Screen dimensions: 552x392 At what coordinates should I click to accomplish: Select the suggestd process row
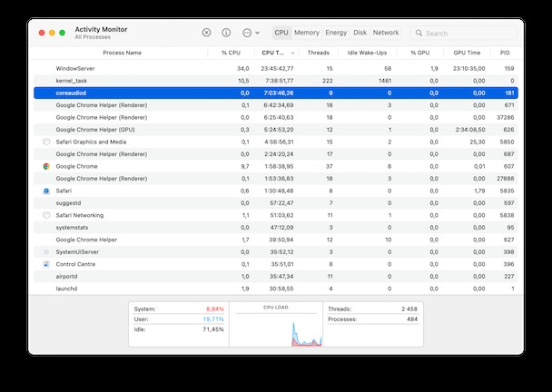pyautogui.click(x=276, y=203)
